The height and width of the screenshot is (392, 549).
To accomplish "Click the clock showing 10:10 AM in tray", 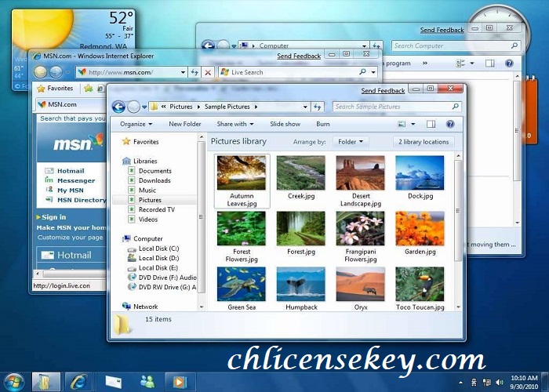I will 524,378.
